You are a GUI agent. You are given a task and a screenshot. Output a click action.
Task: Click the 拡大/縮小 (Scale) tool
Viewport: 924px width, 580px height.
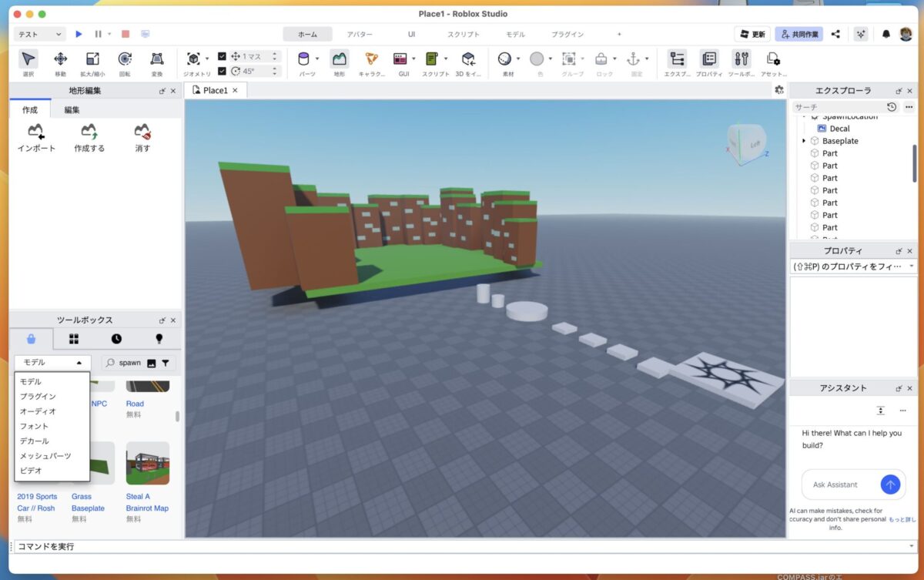pyautogui.click(x=92, y=59)
